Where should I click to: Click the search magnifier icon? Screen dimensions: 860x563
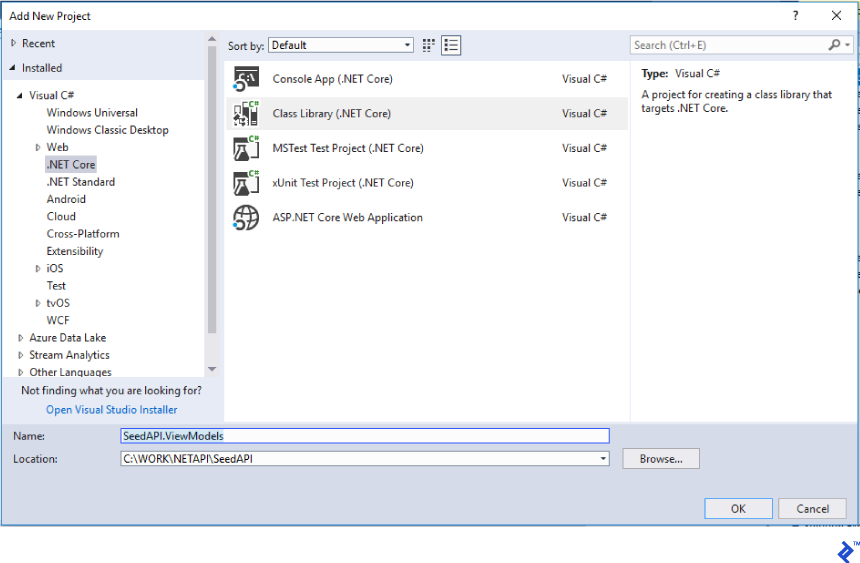coord(834,45)
